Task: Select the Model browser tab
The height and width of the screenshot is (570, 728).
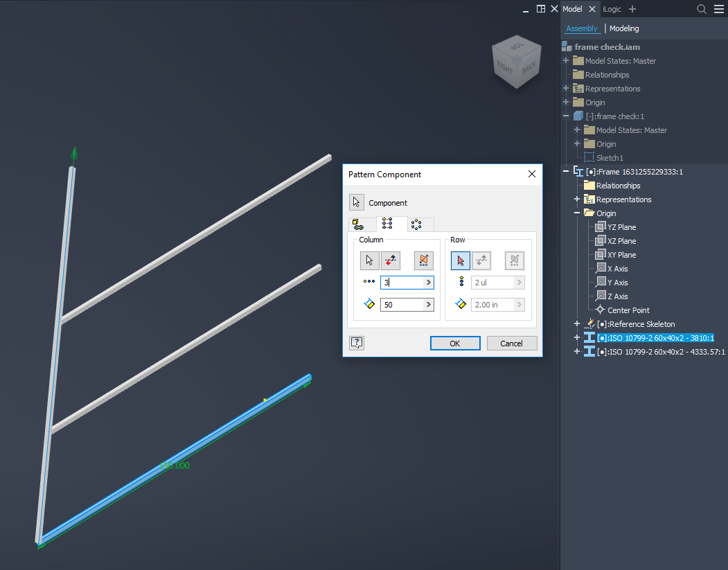Action: pyautogui.click(x=572, y=9)
